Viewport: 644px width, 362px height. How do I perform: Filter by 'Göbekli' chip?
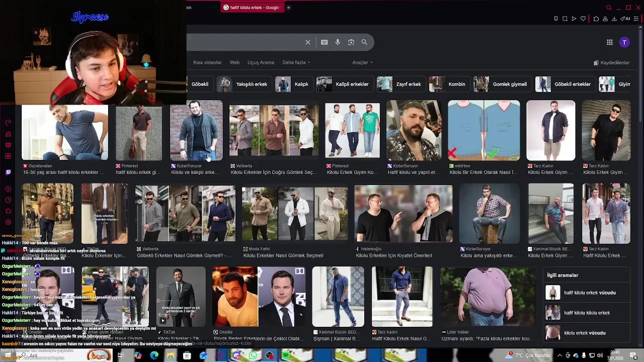point(199,84)
